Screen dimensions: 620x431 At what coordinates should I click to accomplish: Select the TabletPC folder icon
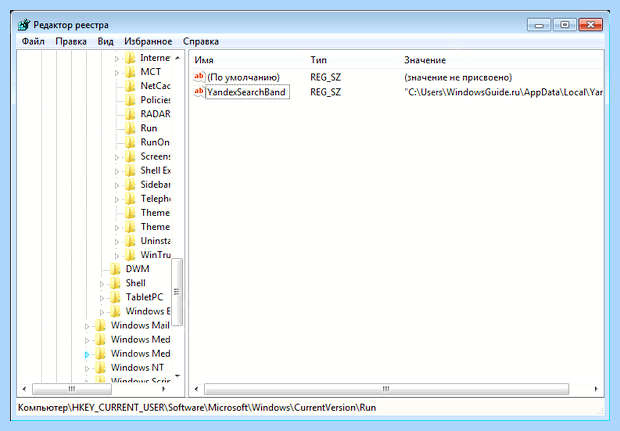pos(115,297)
